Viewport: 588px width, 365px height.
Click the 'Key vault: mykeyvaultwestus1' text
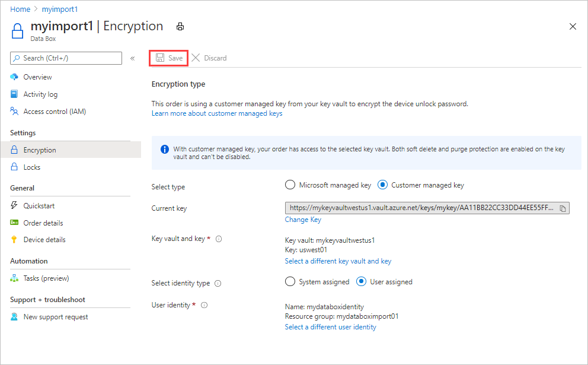click(x=330, y=240)
